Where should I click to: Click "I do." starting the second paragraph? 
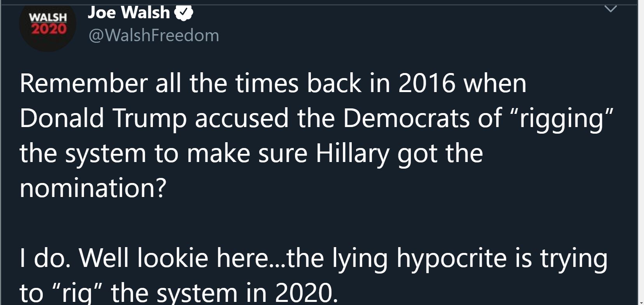tap(45, 258)
